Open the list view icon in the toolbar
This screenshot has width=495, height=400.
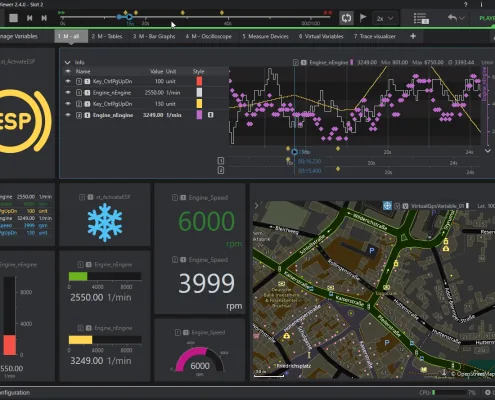coord(421,18)
